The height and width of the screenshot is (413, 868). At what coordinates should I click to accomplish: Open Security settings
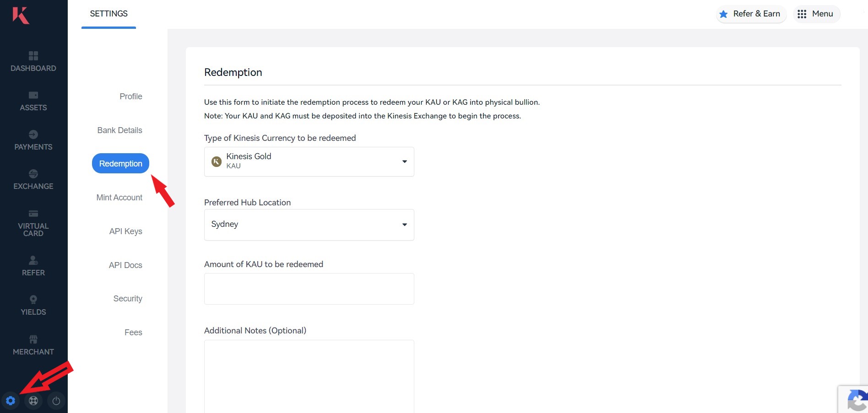click(x=128, y=299)
